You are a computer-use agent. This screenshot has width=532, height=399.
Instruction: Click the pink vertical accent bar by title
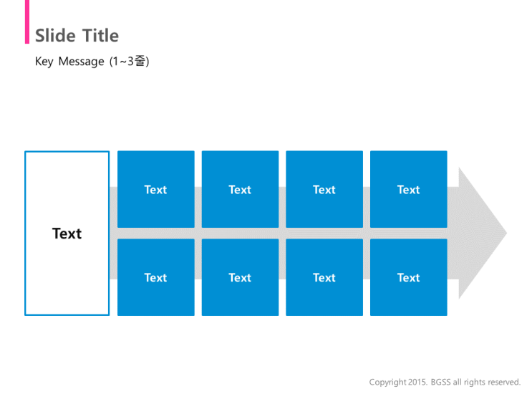[27, 21]
